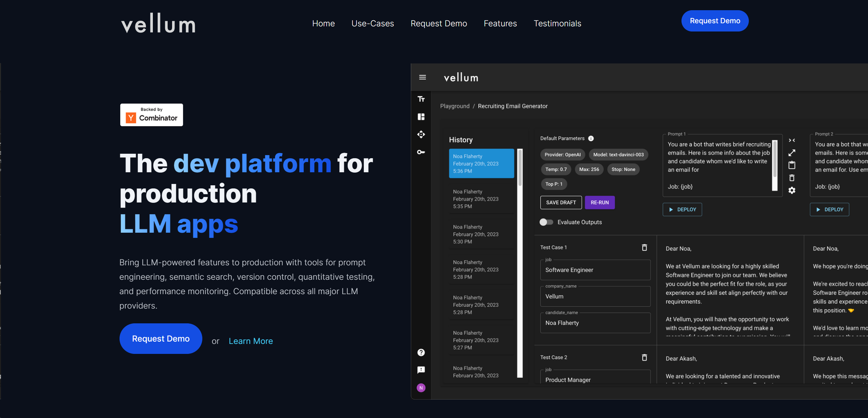This screenshot has width=868, height=418.
Task: Select the 5:35 PM history entry
Action: pos(481,199)
